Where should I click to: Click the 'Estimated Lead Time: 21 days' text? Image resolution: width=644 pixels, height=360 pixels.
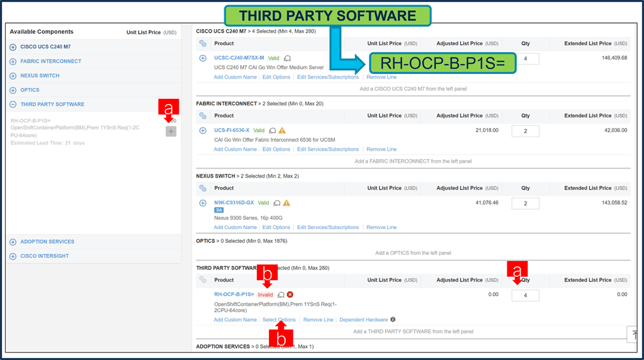tap(48, 143)
